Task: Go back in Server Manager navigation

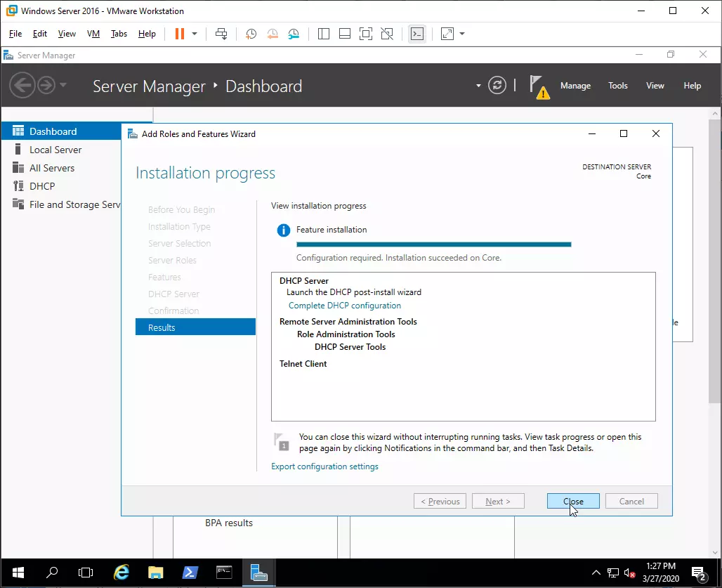Action: coord(22,85)
